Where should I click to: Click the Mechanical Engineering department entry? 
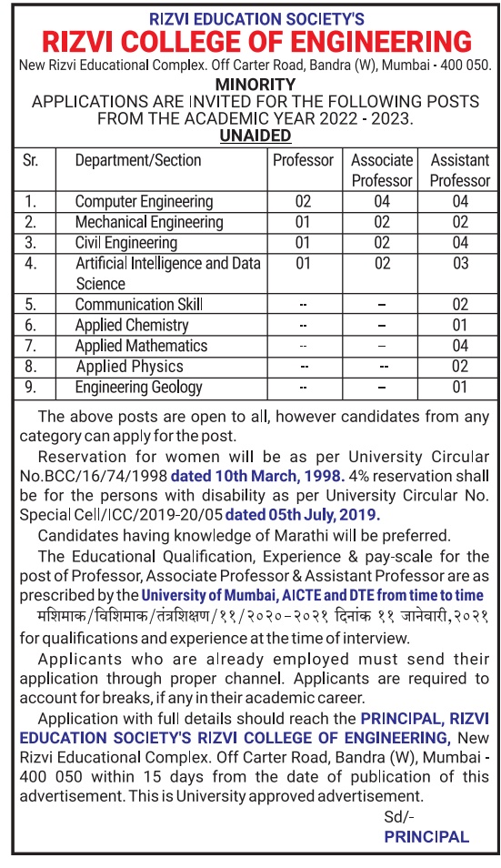[x=149, y=222]
